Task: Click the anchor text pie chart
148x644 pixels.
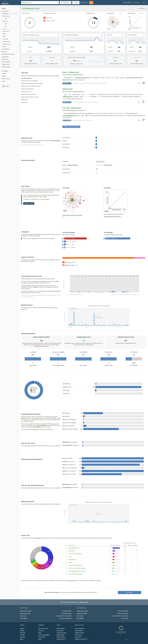Action: [42, 558]
